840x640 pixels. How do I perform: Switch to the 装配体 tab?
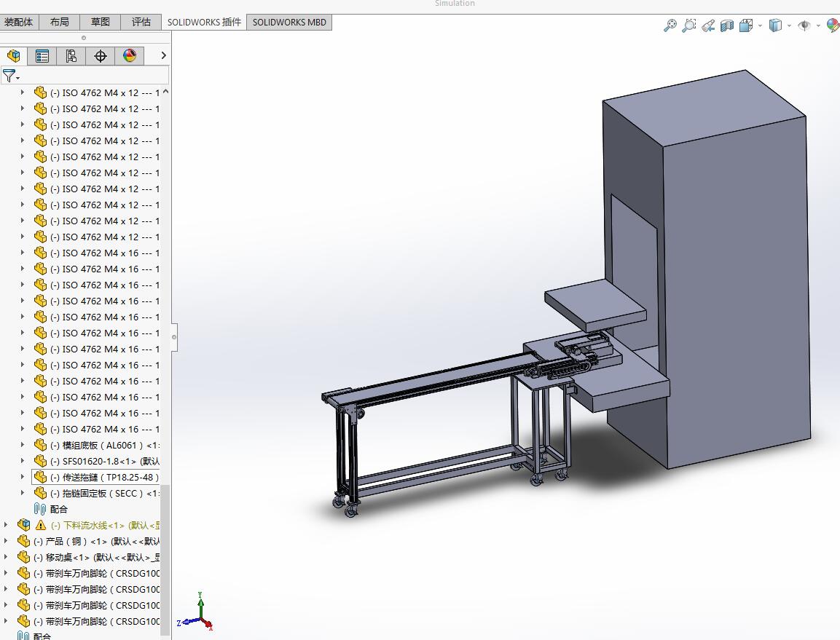(x=19, y=22)
